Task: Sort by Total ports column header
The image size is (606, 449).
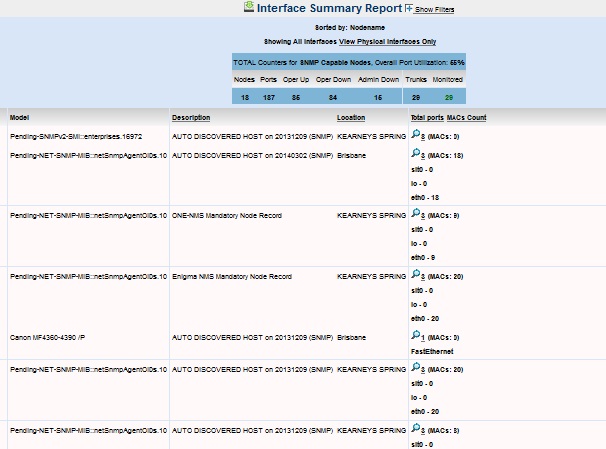Action: coord(427,117)
